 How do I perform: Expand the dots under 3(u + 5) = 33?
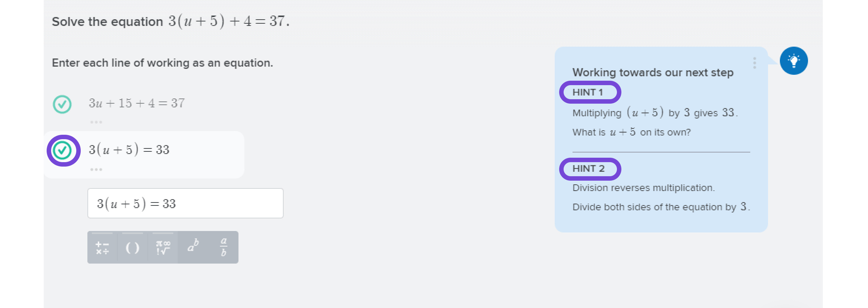point(96,170)
